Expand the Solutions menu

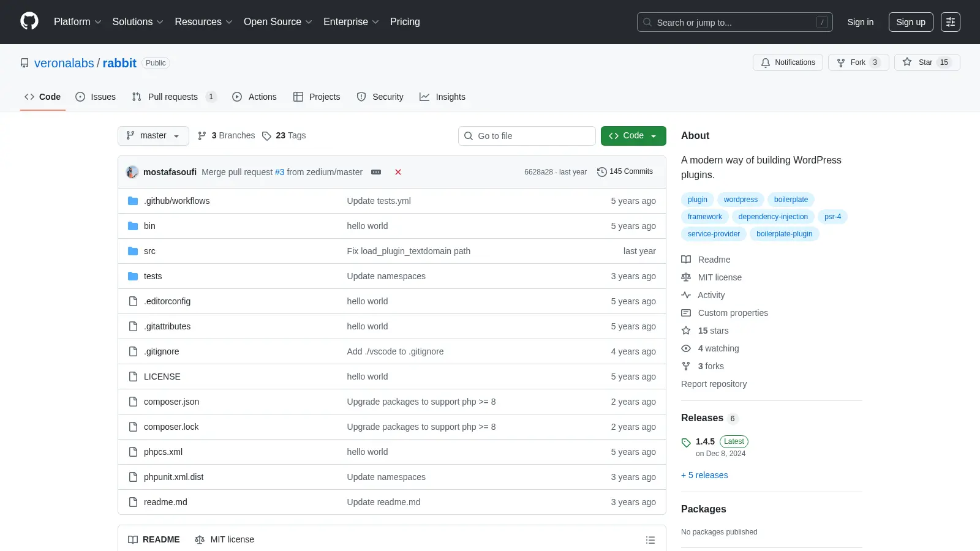(x=138, y=22)
